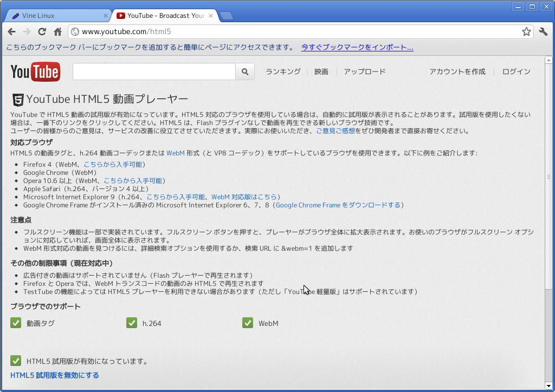Viewport: 555px width, 392px height.
Task: Click the ブラウザでのサポート heading
Action: click(x=46, y=306)
